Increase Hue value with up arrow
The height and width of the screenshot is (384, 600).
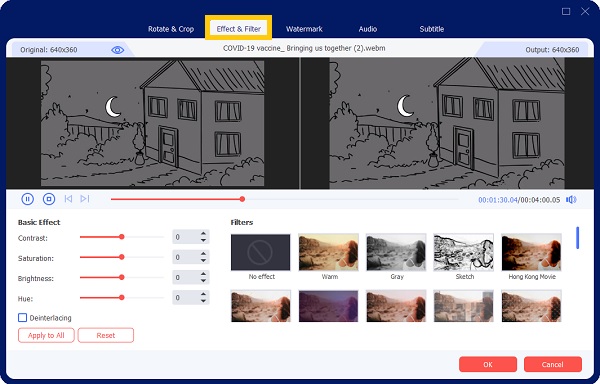pos(204,294)
